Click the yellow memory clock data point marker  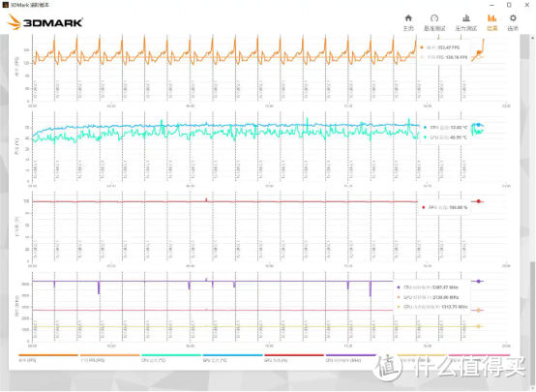pos(479,326)
